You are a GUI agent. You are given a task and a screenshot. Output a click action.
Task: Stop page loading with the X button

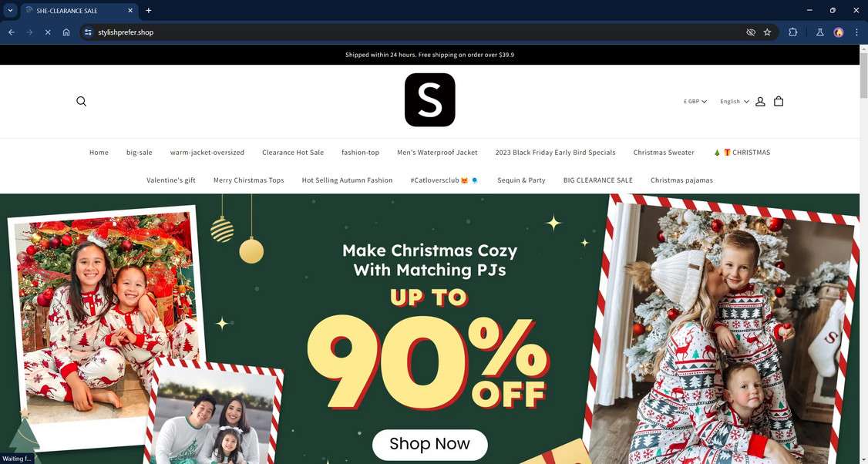[x=48, y=32]
